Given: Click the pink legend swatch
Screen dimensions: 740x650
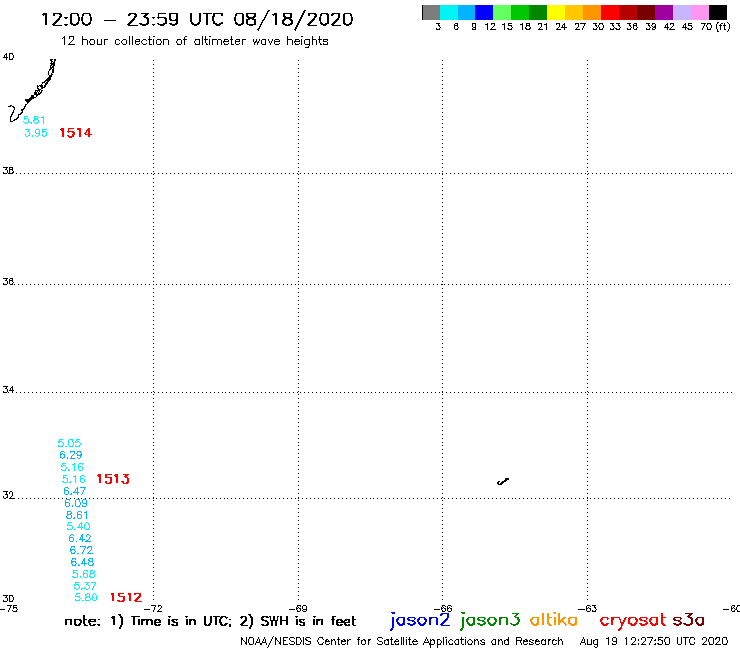Looking at the screenshot, I should pos(699,13).
